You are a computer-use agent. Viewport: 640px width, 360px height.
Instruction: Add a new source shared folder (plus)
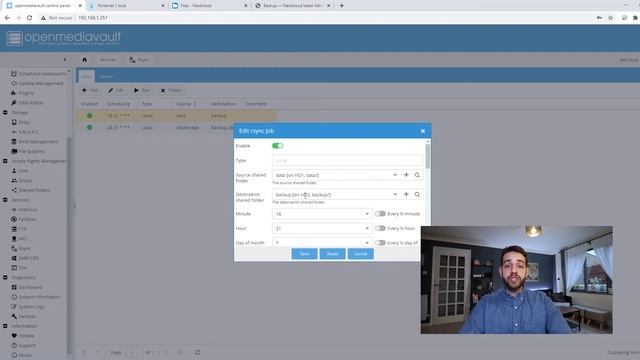coord(406,175)
